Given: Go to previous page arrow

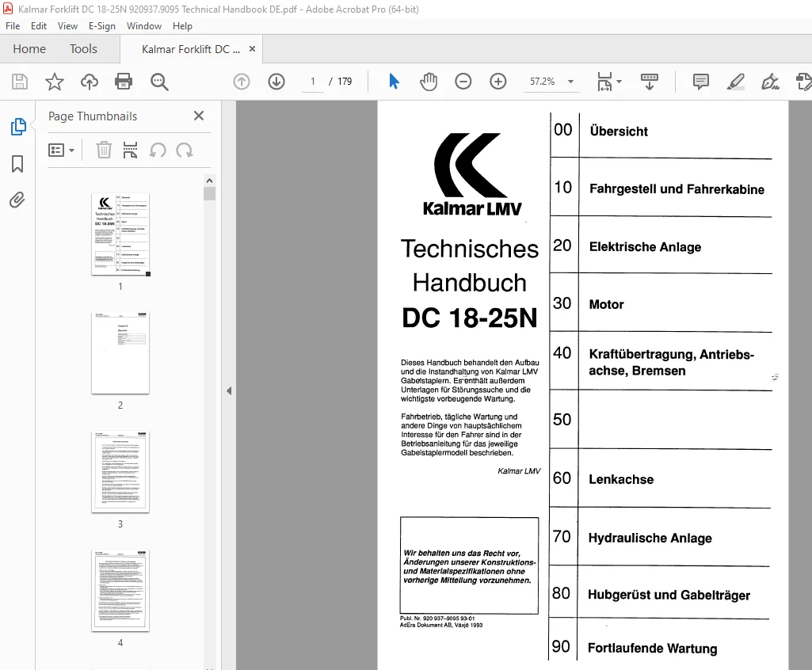Looking at the screenshot, I should [242, 82].
